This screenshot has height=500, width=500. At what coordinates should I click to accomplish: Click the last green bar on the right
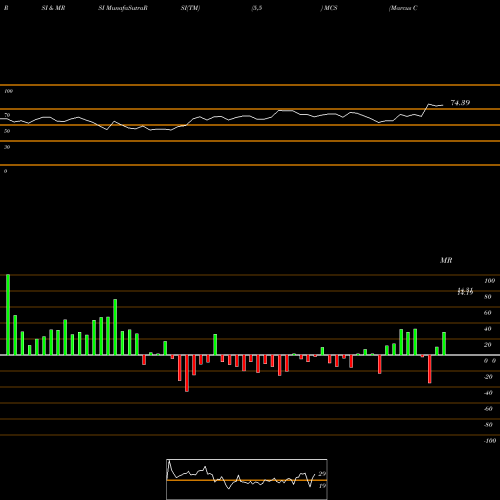[x=444, y=344]
